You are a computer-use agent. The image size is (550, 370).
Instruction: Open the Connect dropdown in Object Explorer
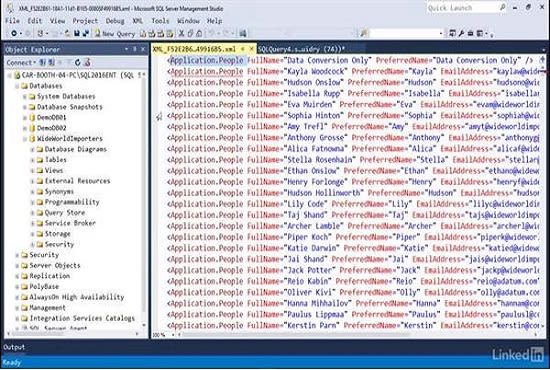(21, 63)
